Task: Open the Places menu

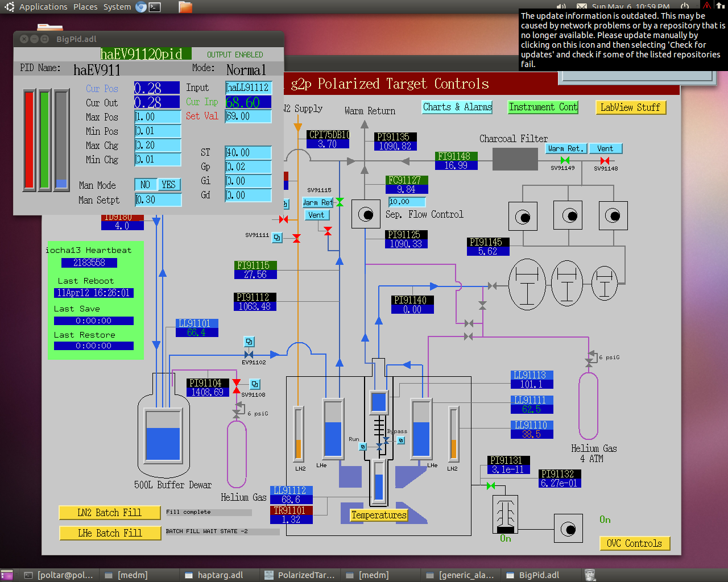Action: click(85, 7)
